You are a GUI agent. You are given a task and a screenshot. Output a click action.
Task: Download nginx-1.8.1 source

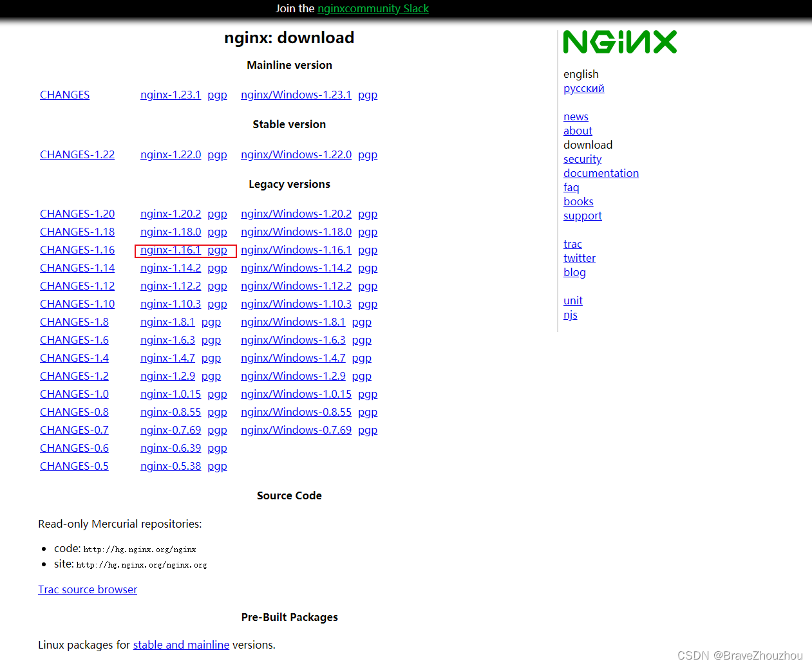point(167,322)
